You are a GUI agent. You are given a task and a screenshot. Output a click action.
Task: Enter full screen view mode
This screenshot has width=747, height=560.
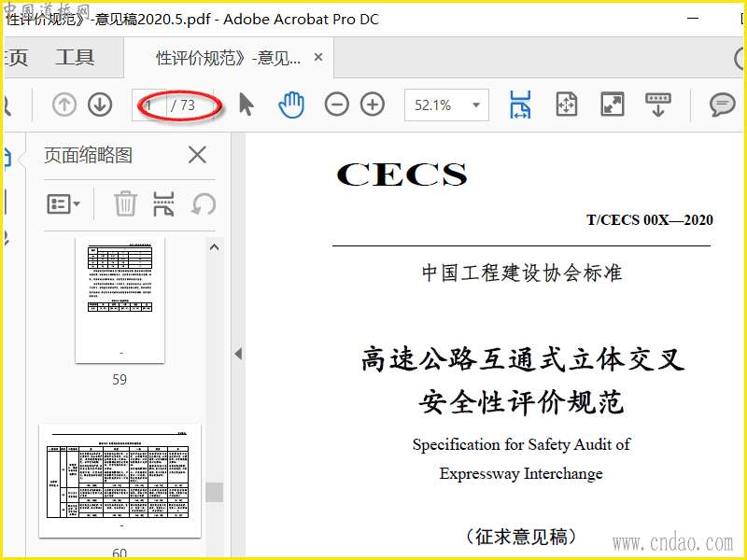[x=613, y=105]
